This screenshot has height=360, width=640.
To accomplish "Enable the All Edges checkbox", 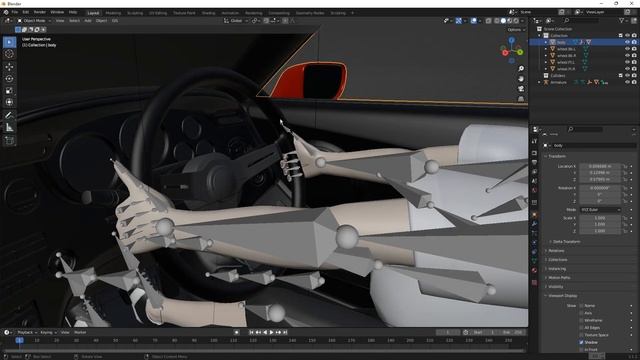I will [581, 327].
